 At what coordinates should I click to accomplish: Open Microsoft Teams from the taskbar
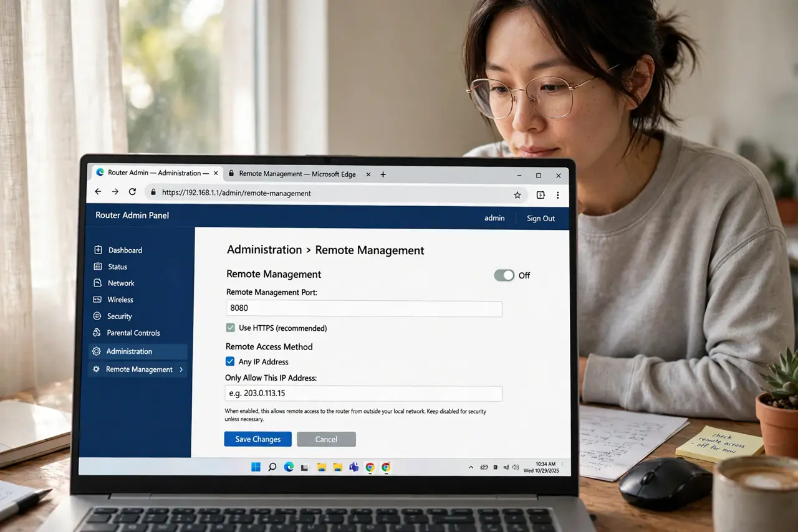(353, 467)
